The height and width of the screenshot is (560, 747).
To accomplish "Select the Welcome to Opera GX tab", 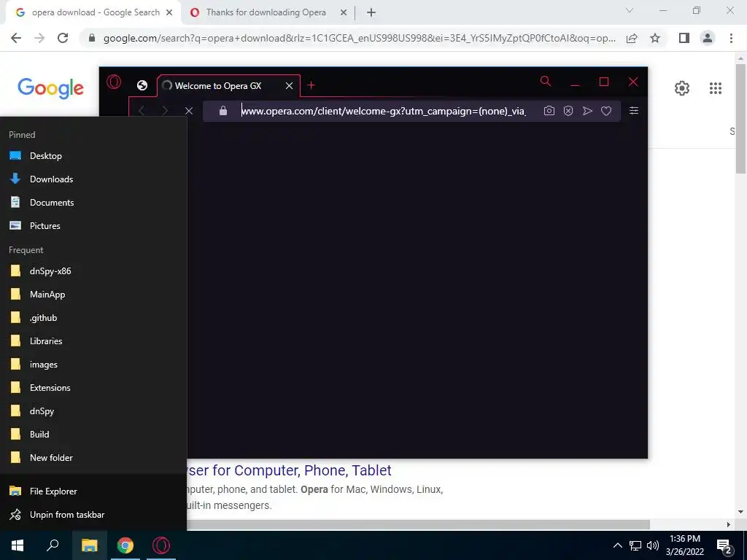I will click(228, 86).
